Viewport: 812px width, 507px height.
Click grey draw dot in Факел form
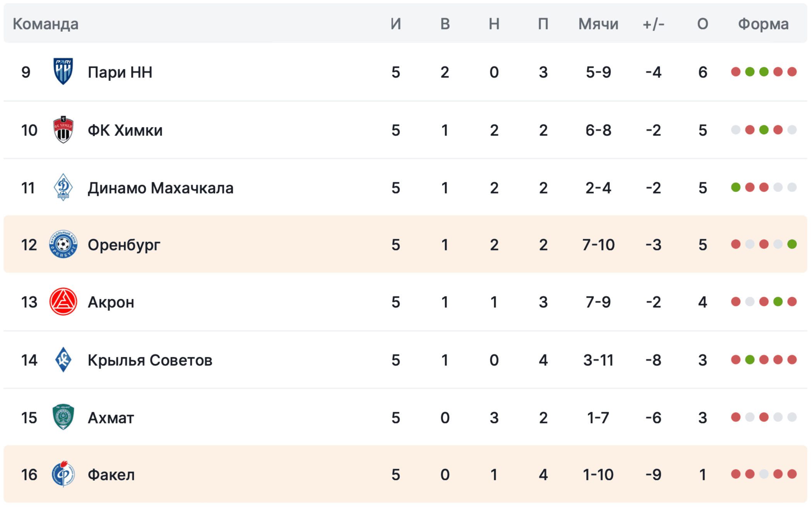click(x=764, y=474)
